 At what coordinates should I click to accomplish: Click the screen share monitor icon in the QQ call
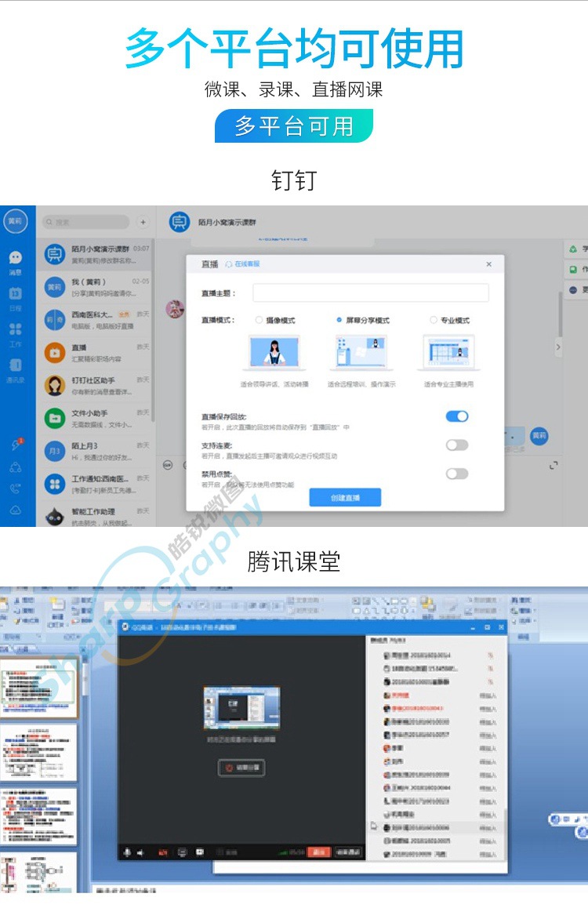(183, 852)
